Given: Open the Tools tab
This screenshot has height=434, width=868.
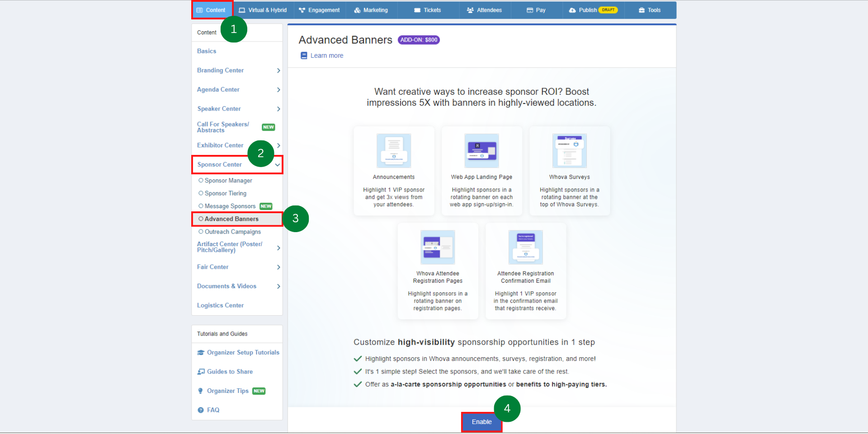Looking at the screenshot, I should (x=650, y=10).
